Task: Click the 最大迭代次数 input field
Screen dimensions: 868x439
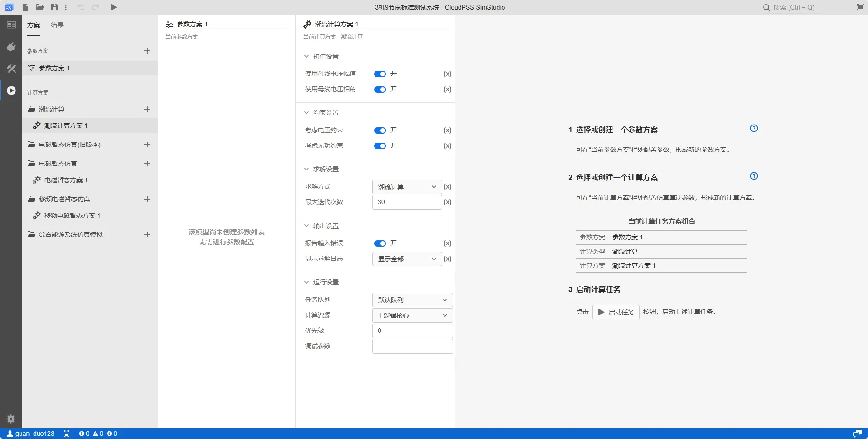Action: [x=407, y=202]
